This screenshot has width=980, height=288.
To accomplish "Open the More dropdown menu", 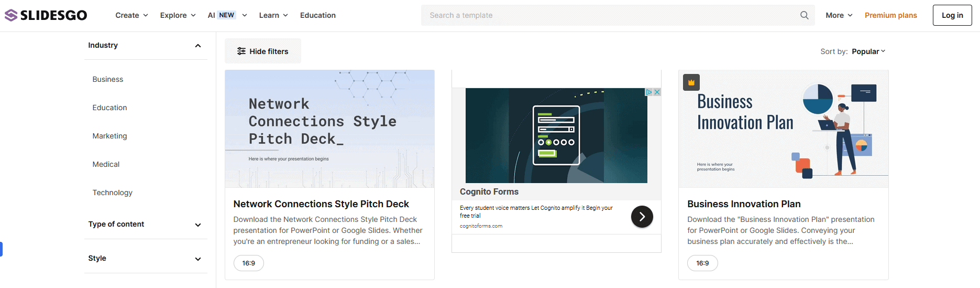I will click(839, 15).
